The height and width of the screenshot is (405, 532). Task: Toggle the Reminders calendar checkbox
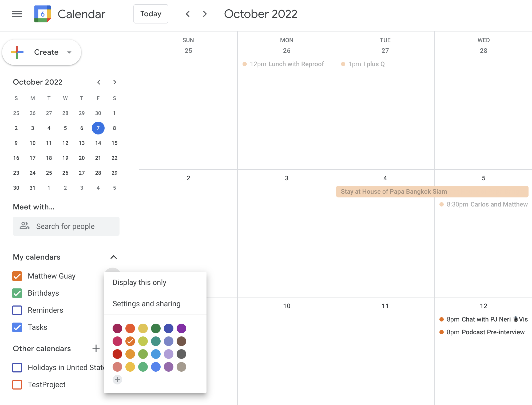[17, 310]
